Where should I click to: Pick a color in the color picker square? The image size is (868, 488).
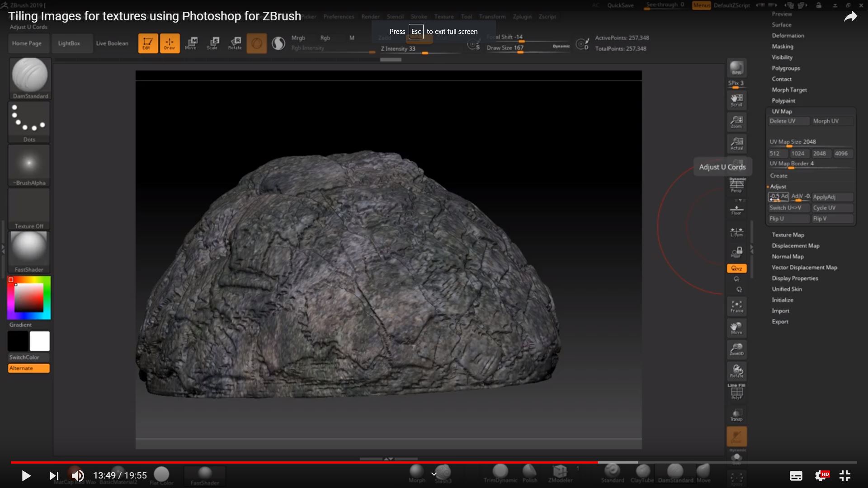[29, 298]
